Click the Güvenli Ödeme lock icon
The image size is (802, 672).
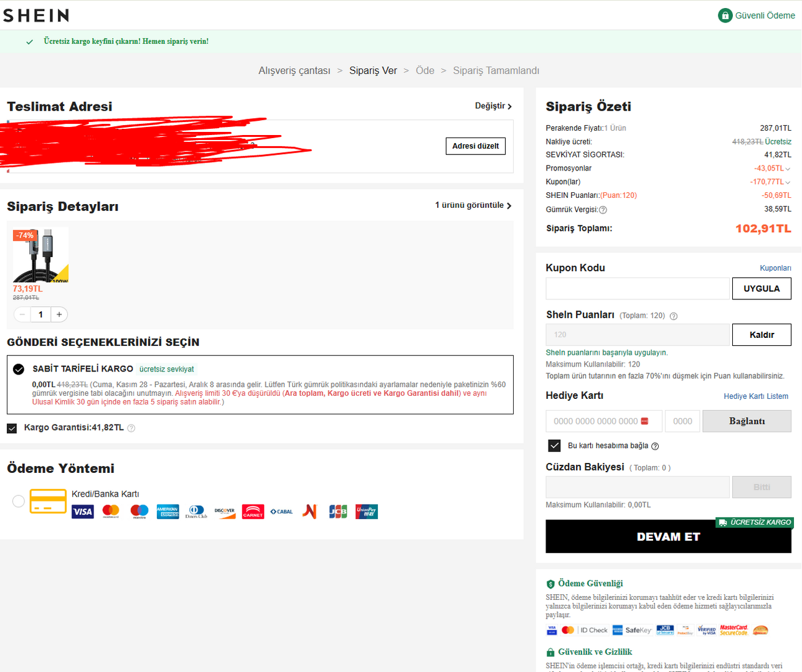725,16
